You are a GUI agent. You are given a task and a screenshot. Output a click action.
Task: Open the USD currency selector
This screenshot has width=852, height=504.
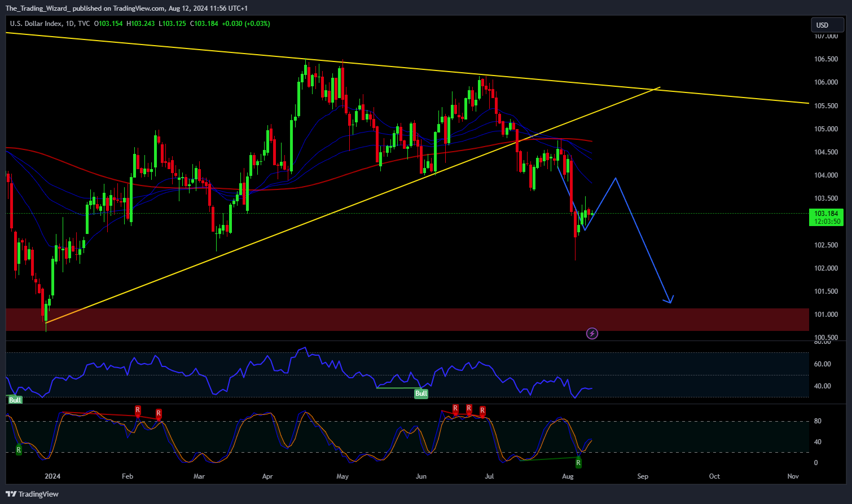pyautogui.click(x=827, y=25)
